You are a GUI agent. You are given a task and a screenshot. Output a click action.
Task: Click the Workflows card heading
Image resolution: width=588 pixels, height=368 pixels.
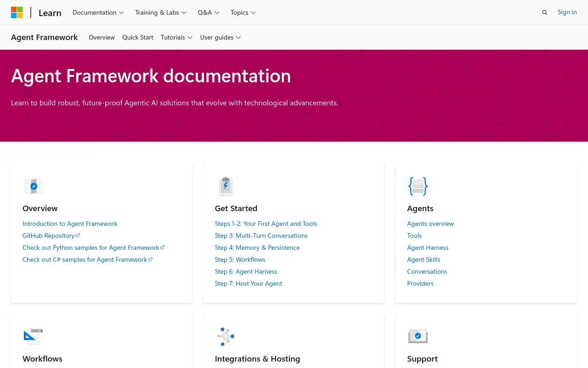click(x=42, y=359)
